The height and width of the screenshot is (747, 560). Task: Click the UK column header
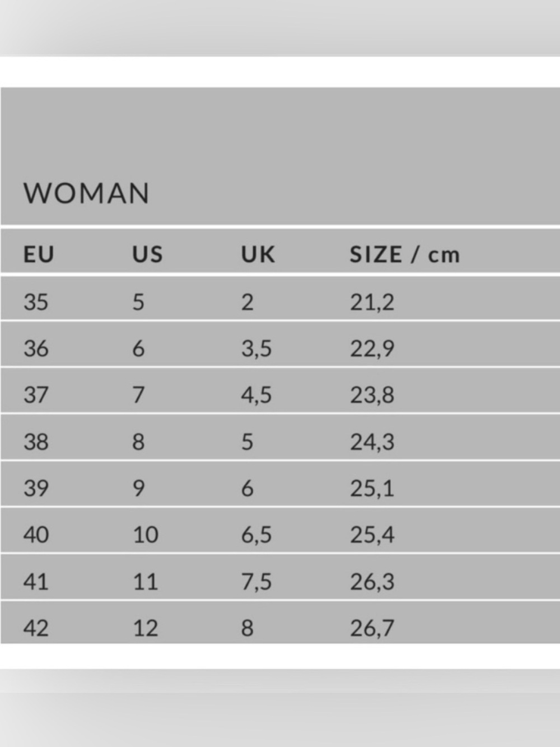(258, 254)
